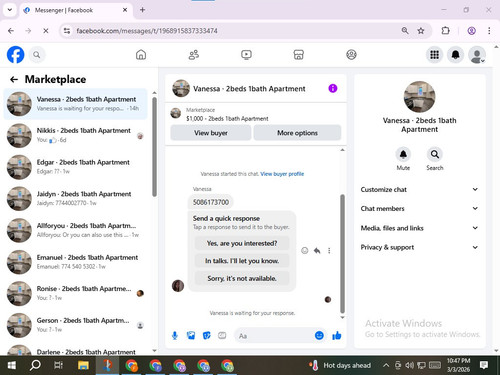This screenshot has width=500, height=375.
Task: Click the View buyer button
Action: (x=211, y=133)
